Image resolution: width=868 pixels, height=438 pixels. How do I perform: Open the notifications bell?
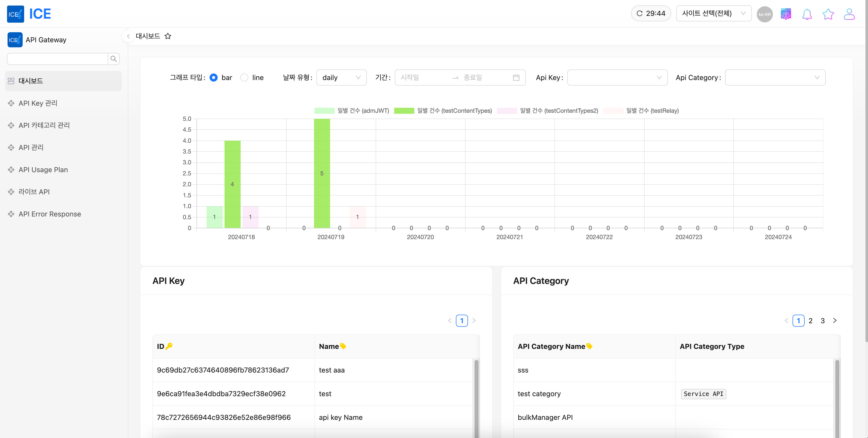click(807, 14)
